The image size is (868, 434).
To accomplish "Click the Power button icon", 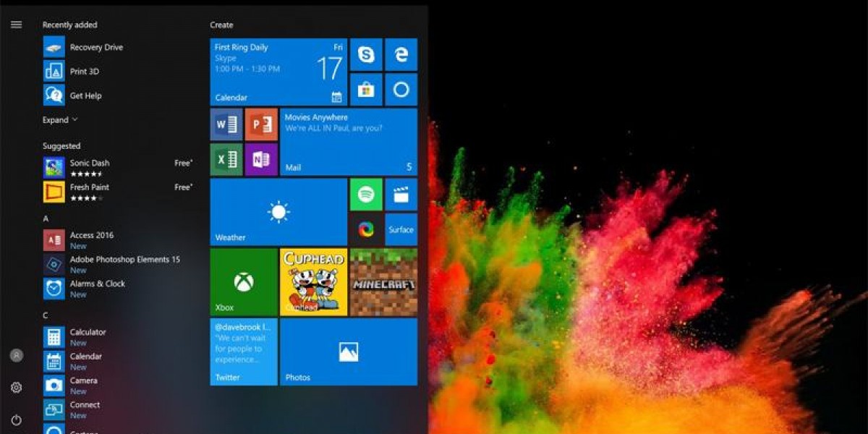I will pyautogui.click(x=16, y=420).
